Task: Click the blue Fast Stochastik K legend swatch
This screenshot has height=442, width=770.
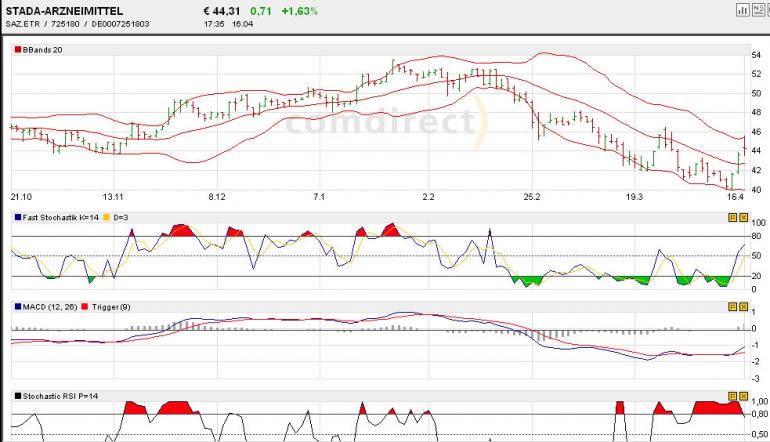Action: 18,217
